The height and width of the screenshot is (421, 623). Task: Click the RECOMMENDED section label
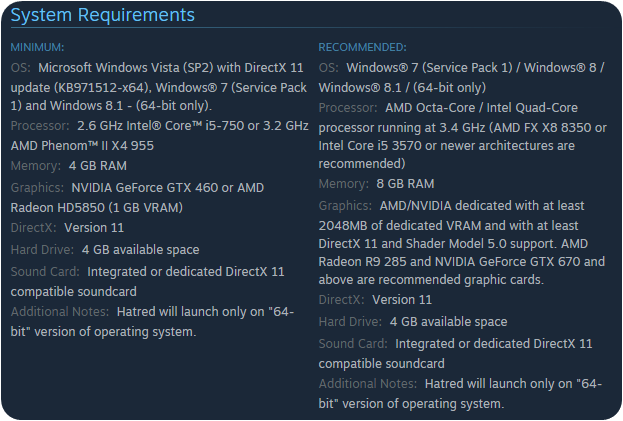(x=362, y=47)
